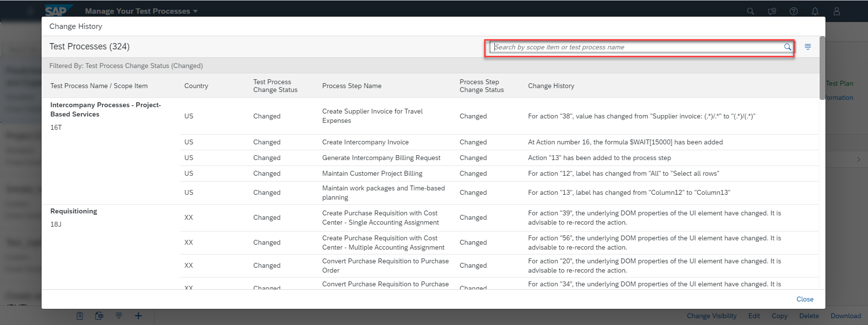Click the Process Step Name column header
Image resolution: width=868 pixels, height=325 pixels.
[352, 86]
